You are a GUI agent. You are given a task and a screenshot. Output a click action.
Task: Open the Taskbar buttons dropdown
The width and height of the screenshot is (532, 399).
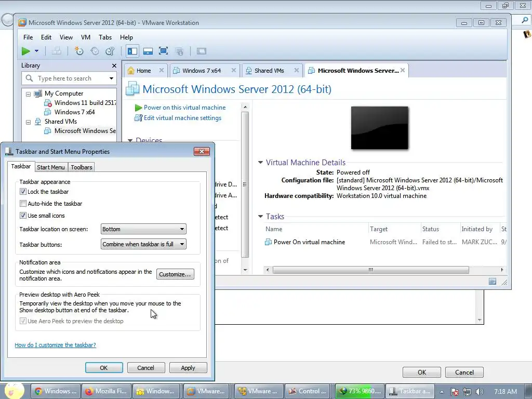click(x=143, y=244)
